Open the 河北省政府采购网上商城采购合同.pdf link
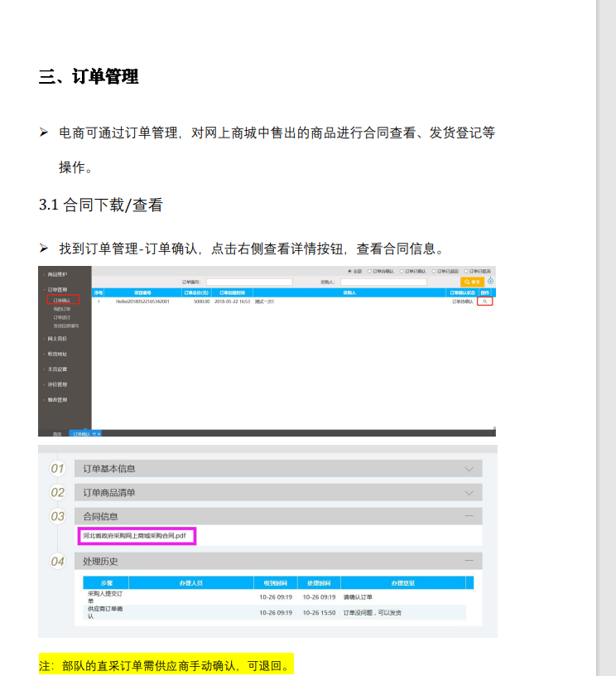The height and width of the screenshot is (676, 616). tap(136, 536)
